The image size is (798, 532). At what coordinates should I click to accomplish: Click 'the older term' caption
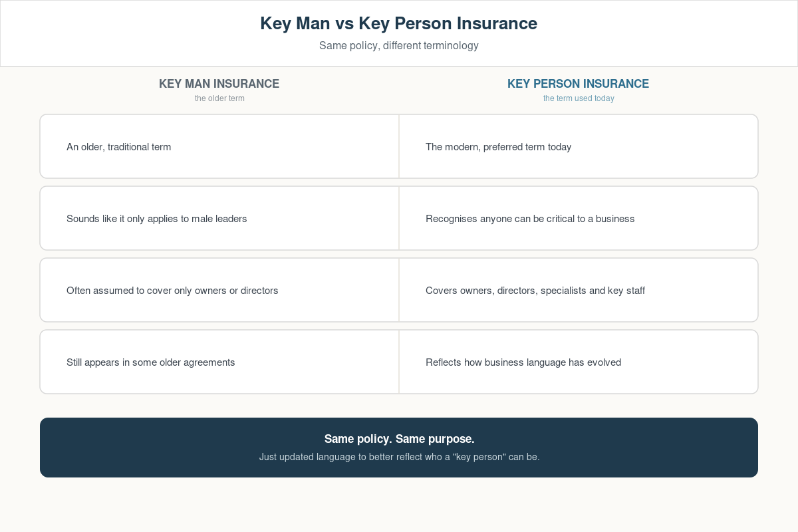219,98
